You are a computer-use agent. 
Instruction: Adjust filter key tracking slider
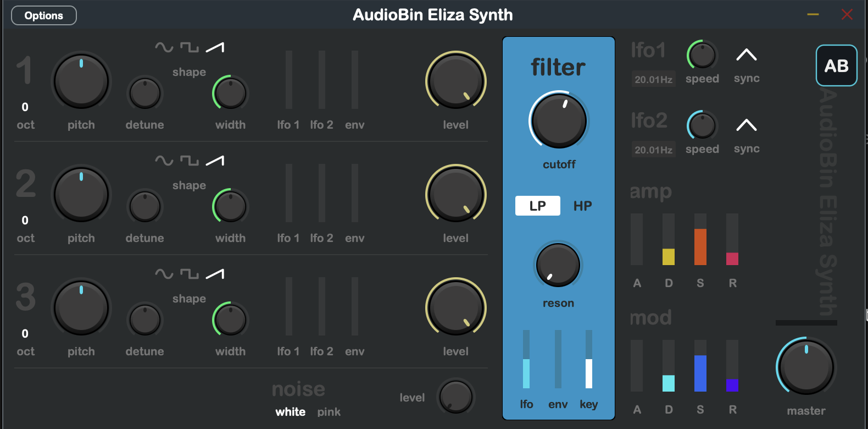589,359
